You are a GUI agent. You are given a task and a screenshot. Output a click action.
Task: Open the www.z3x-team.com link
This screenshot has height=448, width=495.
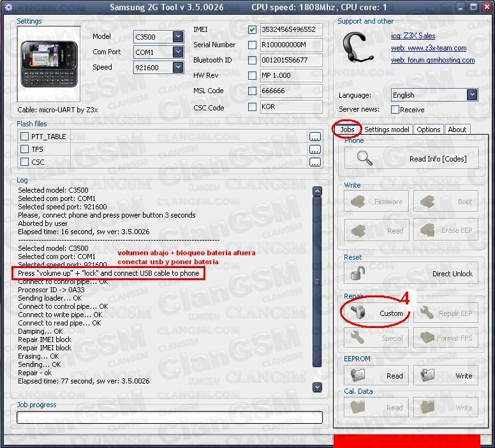pyautogui.click(x=428, y=48)
